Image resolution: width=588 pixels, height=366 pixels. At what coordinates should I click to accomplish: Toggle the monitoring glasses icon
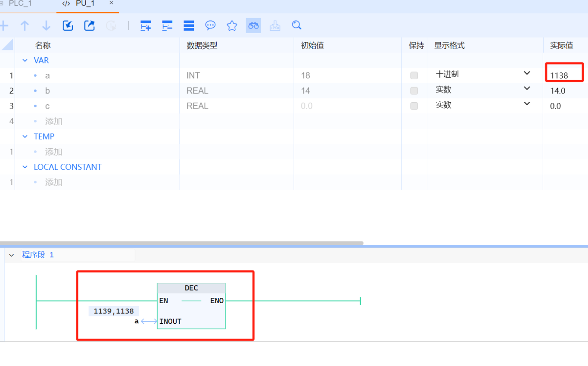(x=253, y=26)
